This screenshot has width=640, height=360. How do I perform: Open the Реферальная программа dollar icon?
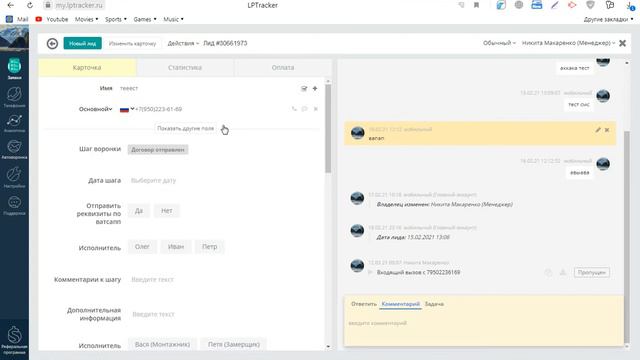(x=14, y=340)
